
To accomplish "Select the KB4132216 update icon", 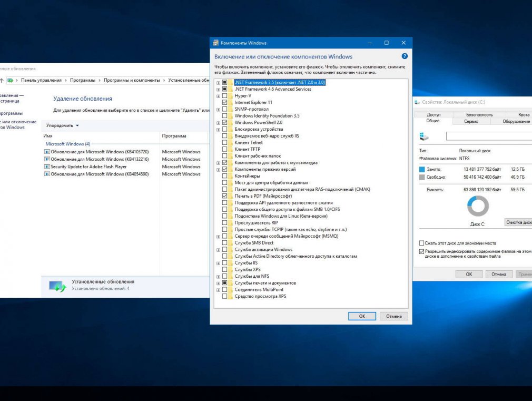I will pos(47,159).
